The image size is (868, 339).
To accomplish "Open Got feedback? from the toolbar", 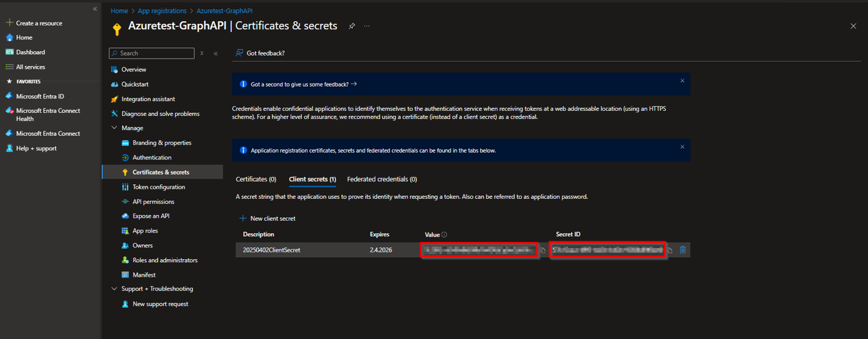I will tap(260, 54).
